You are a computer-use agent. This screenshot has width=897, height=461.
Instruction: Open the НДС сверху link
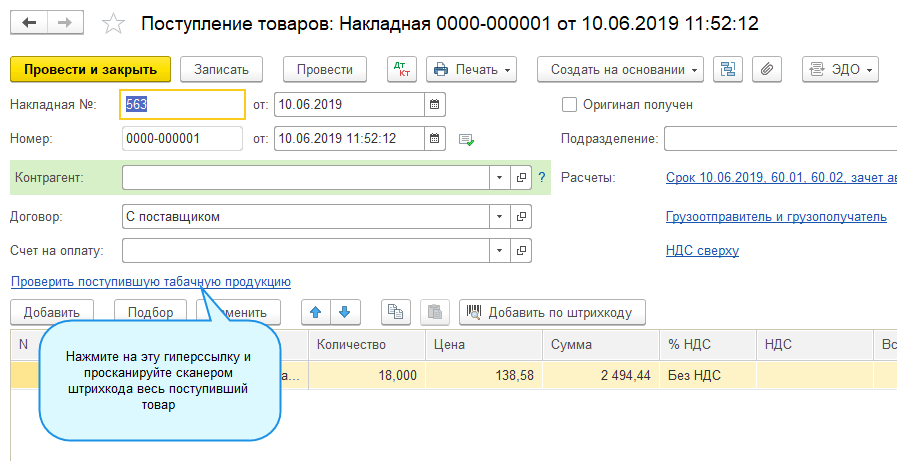coord(702,250)
